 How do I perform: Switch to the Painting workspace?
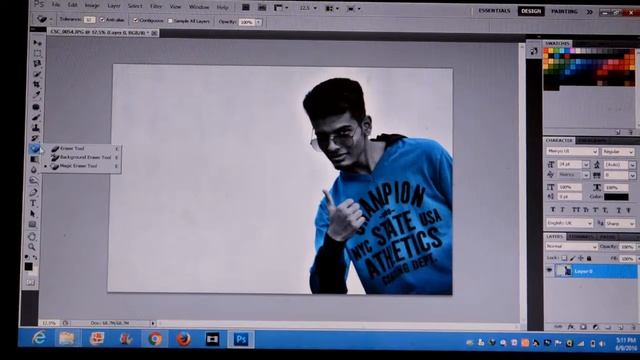tap(564, 11)
